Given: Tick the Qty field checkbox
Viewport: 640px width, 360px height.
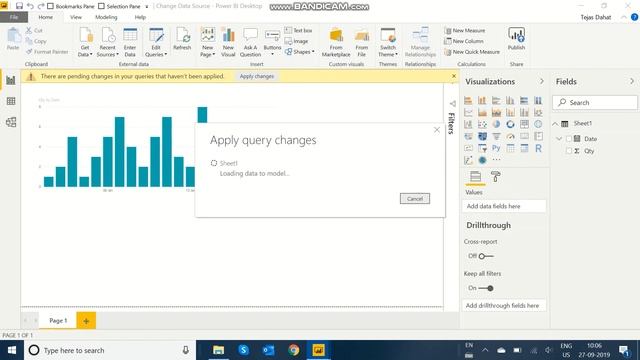Looking at the screenshot, I should pyautogui.click(x=569, y=151).
